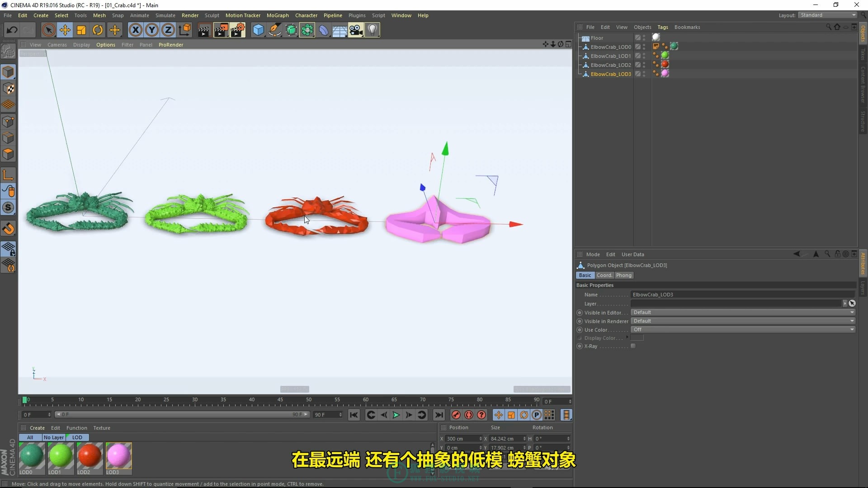Select the Live Selection tool
The height and width of the screenshot is (488, 868).
click(x=48, y=30)
